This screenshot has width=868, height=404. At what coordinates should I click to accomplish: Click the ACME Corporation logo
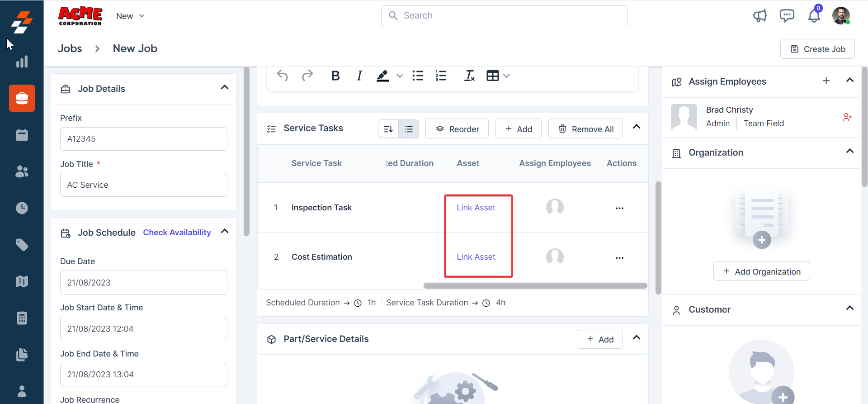click(x=80, y=16)
